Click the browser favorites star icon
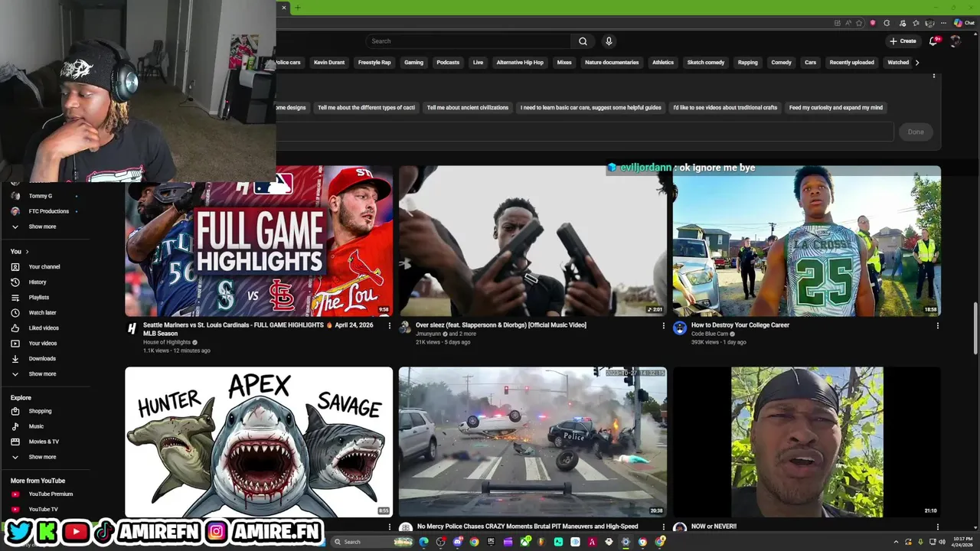980x551 pixels. tap(859, 23)
